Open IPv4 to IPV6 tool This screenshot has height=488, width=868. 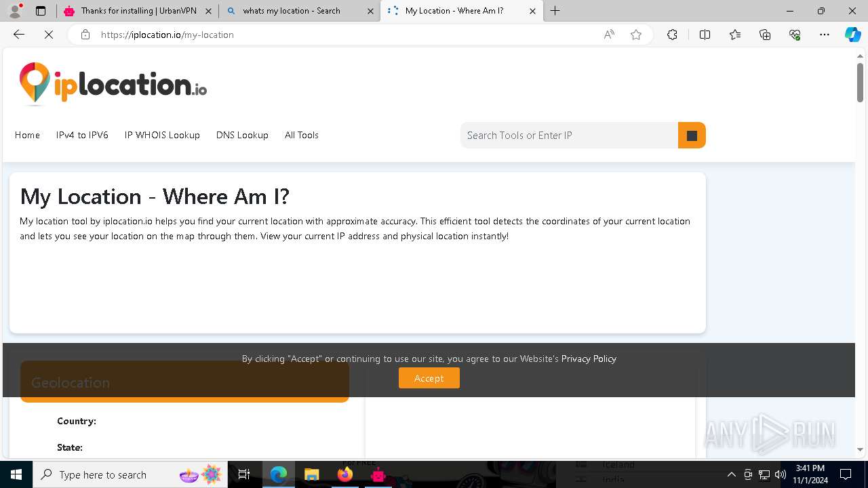click(82, 135)
